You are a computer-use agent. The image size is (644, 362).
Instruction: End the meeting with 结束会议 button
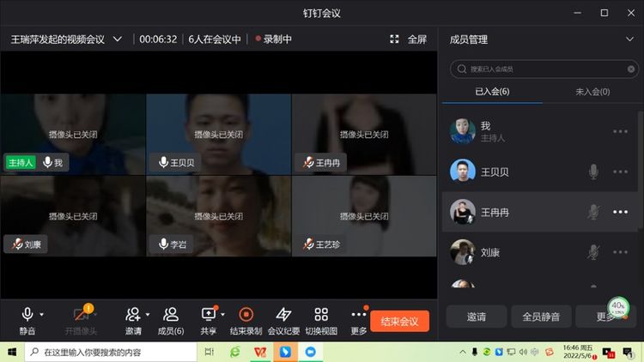pyautogui.click(x=399, y=321)
